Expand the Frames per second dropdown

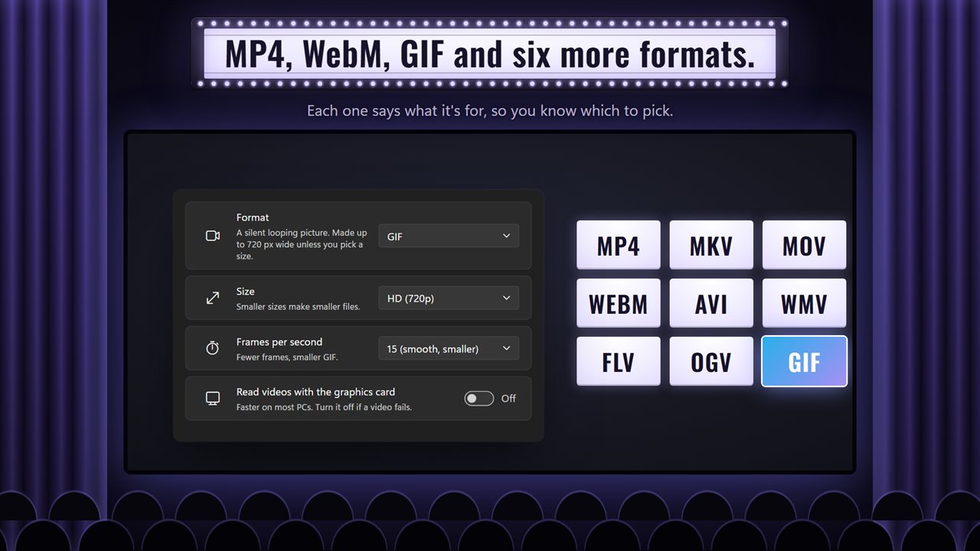pyautogui.click(x=449, y=348)
